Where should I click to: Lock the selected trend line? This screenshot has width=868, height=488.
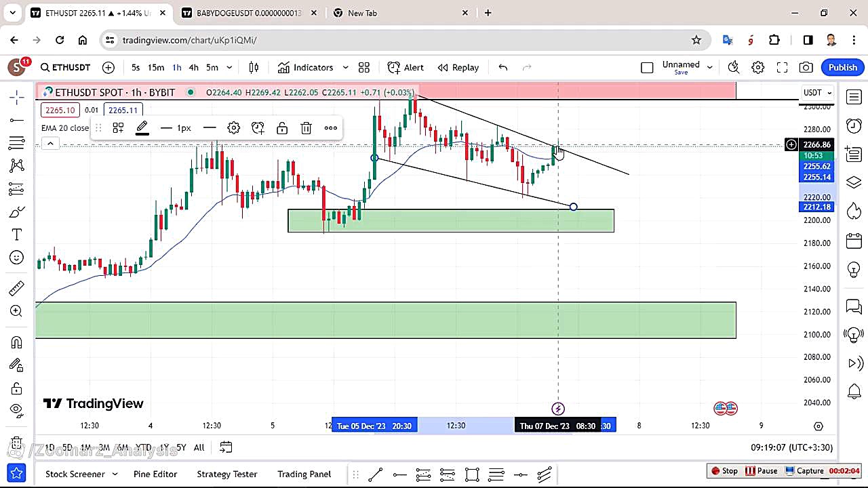click(282, 127)
